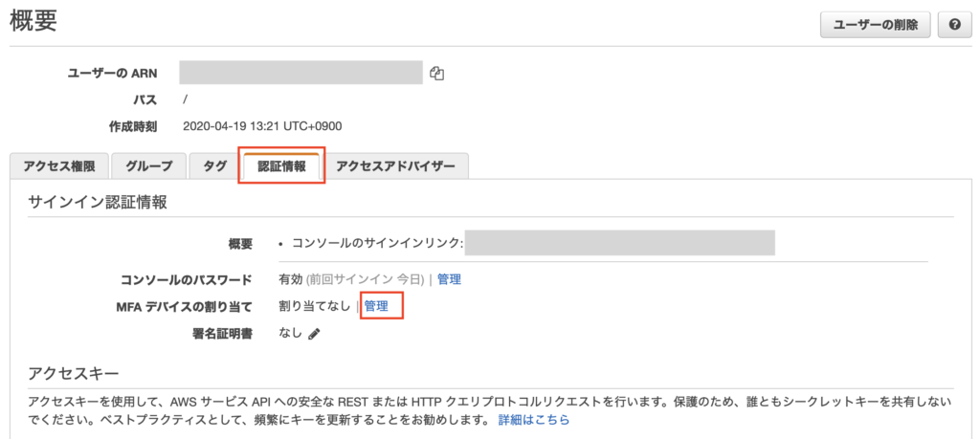This screenshot has height=439, width=980.
Task: Click 管理 link for MFA device assignment
Action: click(376, 306)
